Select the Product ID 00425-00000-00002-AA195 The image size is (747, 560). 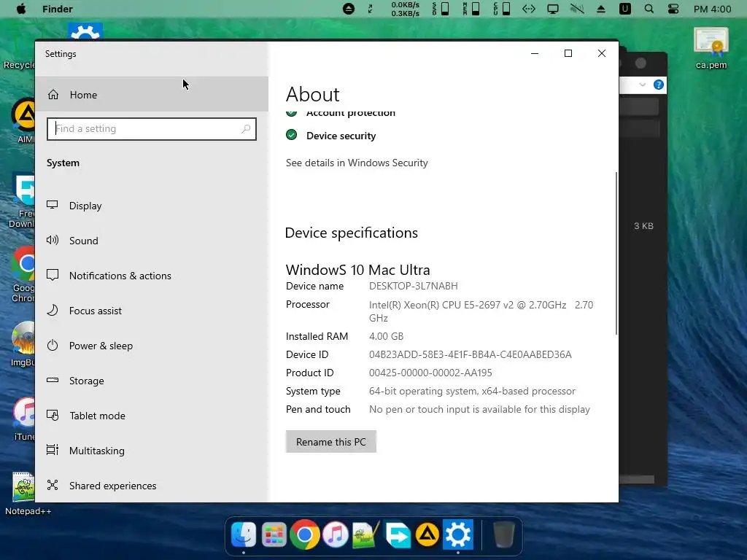[x=430, y=373]
